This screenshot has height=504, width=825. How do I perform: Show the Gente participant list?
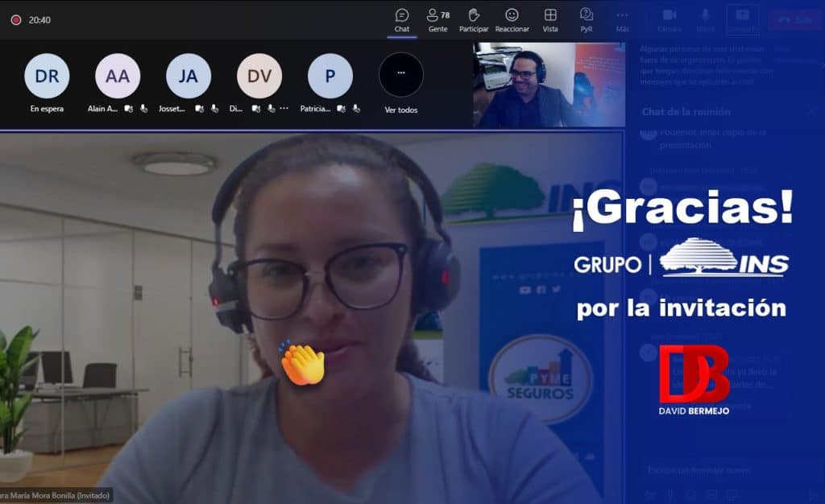click(x=437, y=19)
